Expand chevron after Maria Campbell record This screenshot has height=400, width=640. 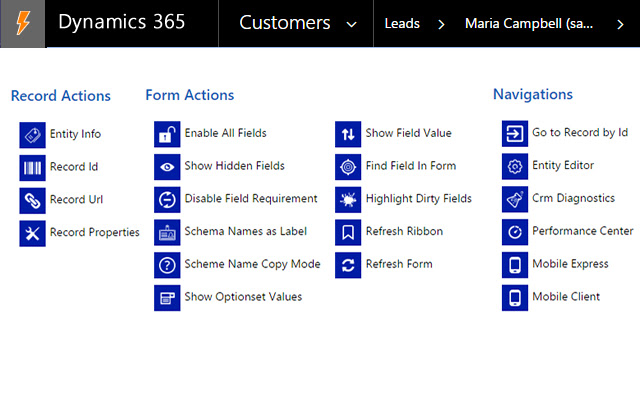click(621, 24)
